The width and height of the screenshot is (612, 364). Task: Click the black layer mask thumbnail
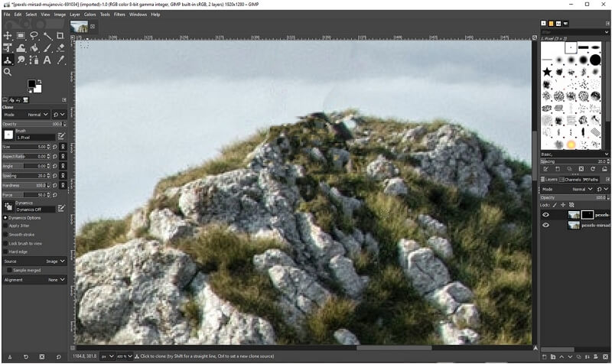point(587,215)
